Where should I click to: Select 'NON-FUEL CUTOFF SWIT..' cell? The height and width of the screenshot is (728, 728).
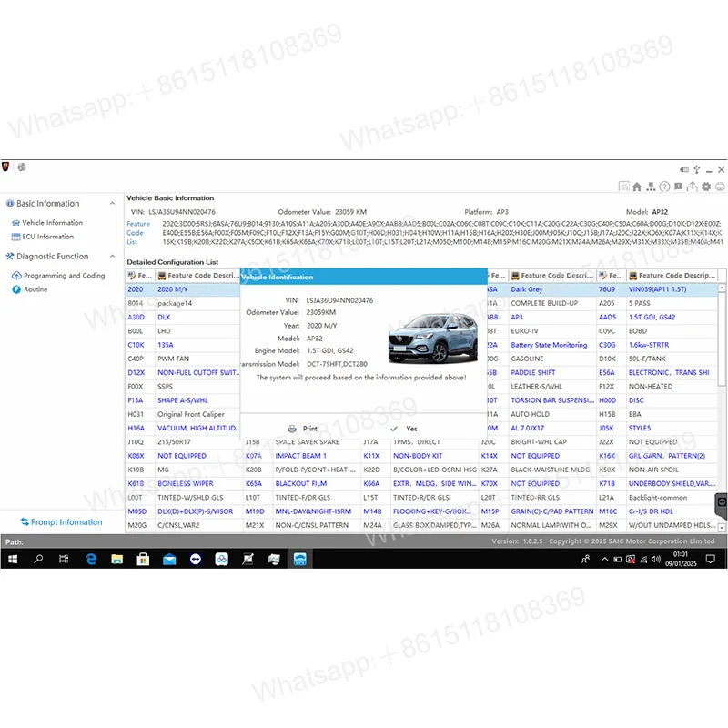click(197, 372)
